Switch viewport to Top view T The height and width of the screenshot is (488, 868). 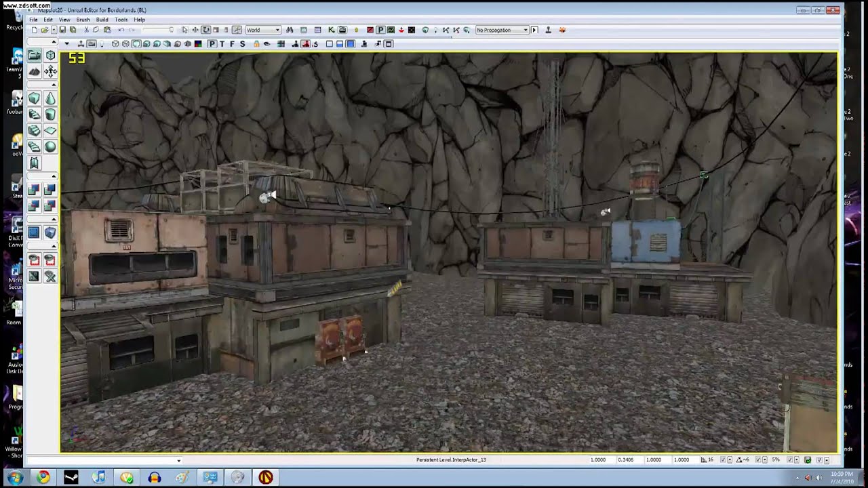pos(222,44)
